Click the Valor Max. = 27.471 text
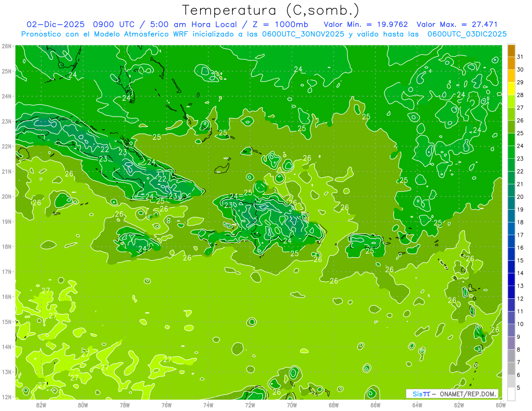Viewport: 532px width, 411px height. (457, 24)
